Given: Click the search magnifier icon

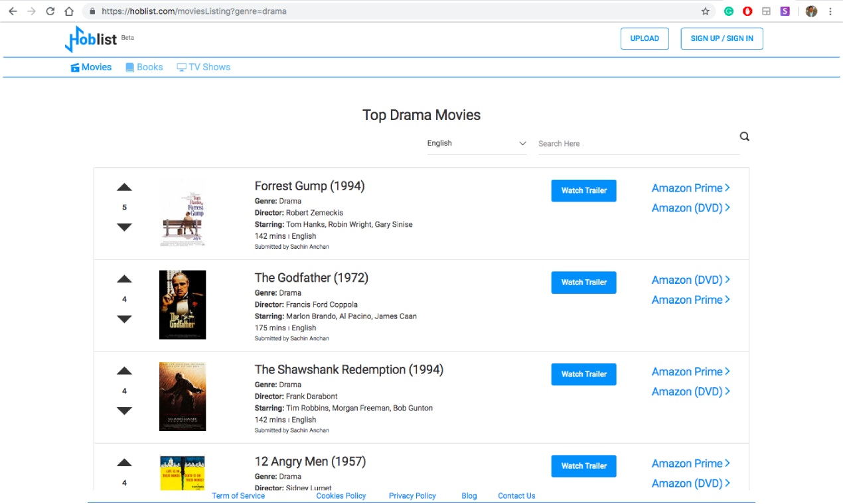Looking at the screenshot, I should point(745,137).
